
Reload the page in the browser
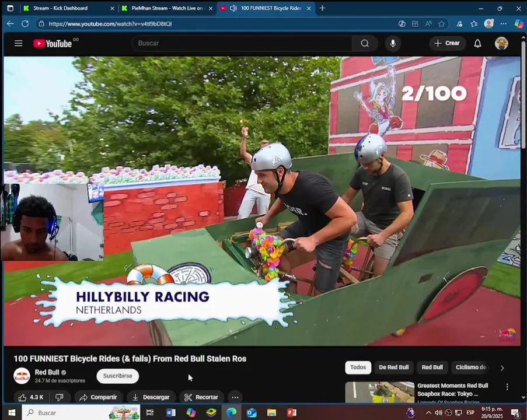[25, 24]
